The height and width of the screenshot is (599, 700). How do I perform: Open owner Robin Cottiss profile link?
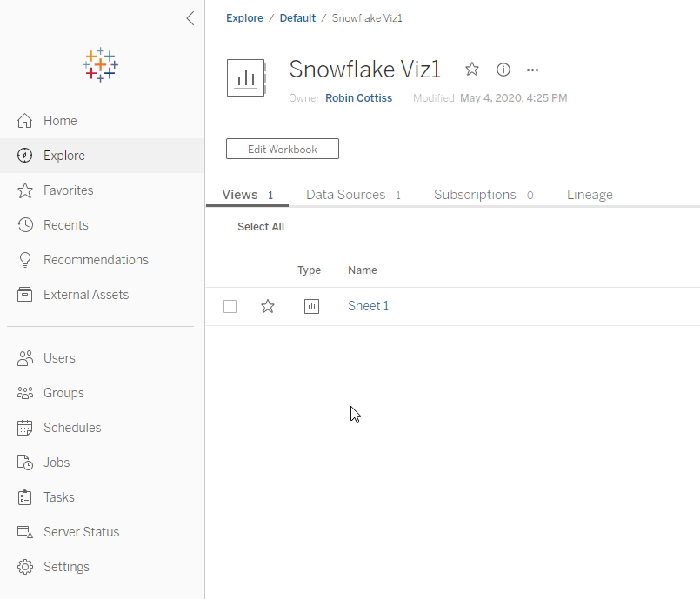click(x=358, y=98)
